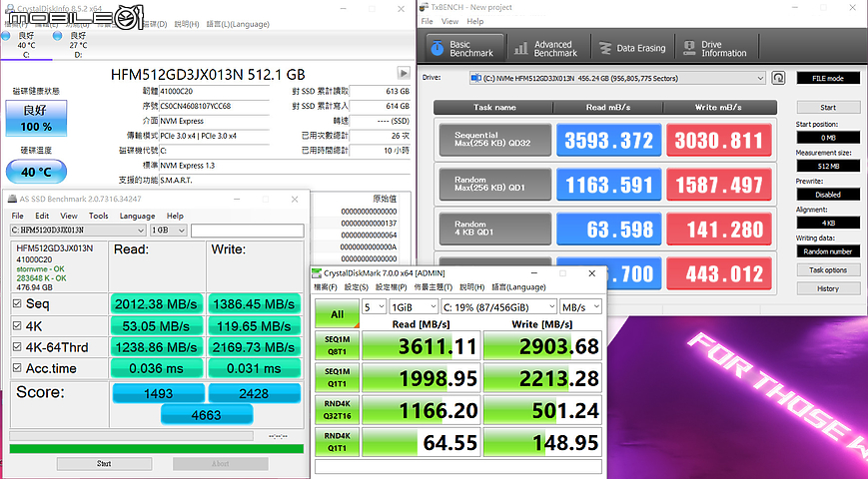The width and height of the screenshot is (868, 479).
Task: Open Task options in TxBENCH
Action: click(x=828, y=269)
